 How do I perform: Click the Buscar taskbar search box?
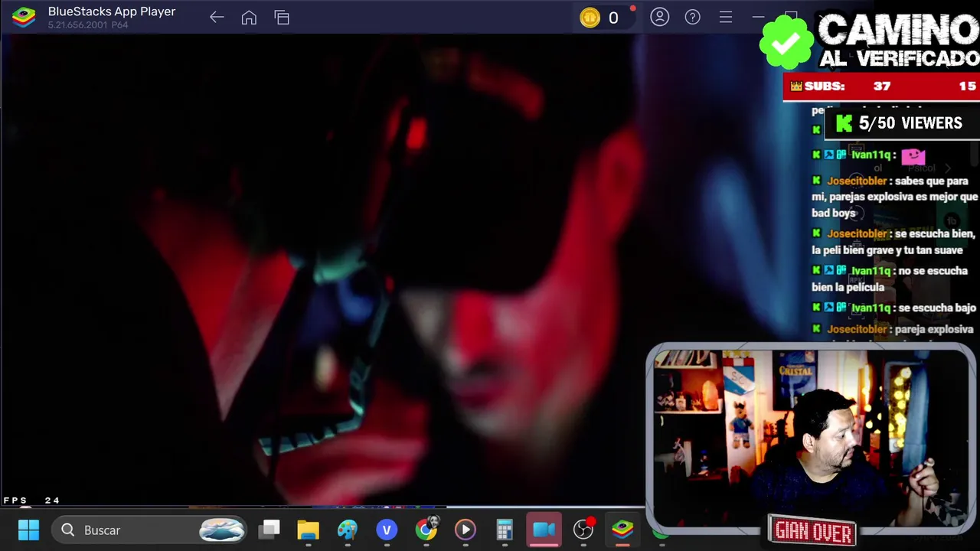pyautogui.click(x=150, y=530)
